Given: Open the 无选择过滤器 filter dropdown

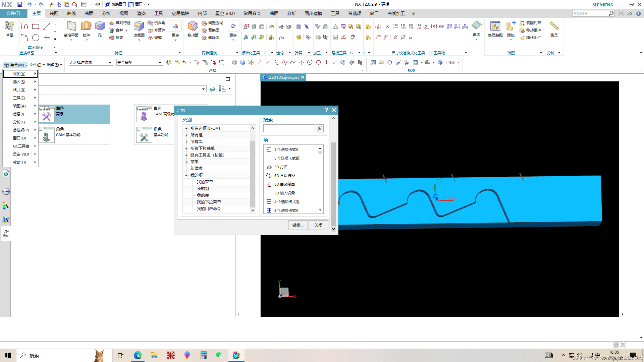Looking at the screenshot, I should (x=110, y=62).
